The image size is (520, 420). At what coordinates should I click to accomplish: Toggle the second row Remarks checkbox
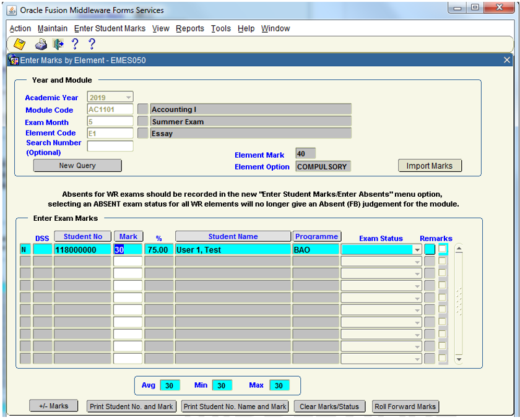pyautogui.click(x=443, y=262)
